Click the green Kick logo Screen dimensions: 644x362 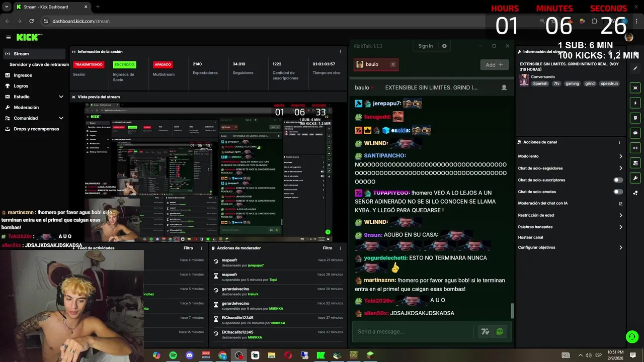[29, 37]
